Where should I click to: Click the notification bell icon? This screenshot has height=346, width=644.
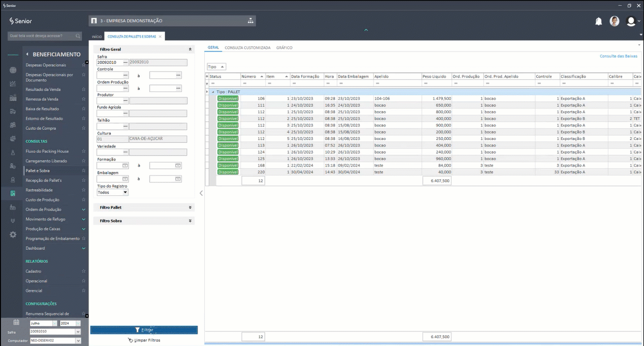pos(599,21)
